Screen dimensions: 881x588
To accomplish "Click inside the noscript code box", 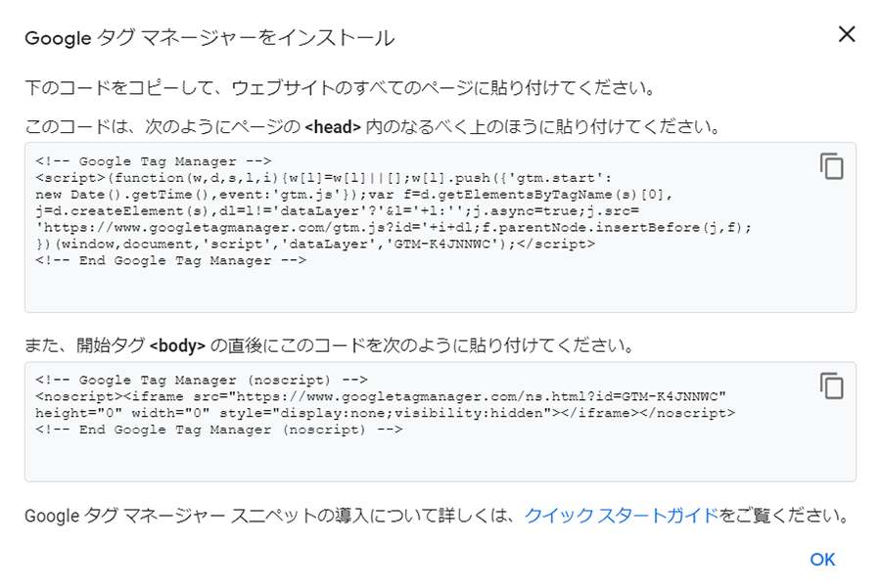I will (440, 422).
